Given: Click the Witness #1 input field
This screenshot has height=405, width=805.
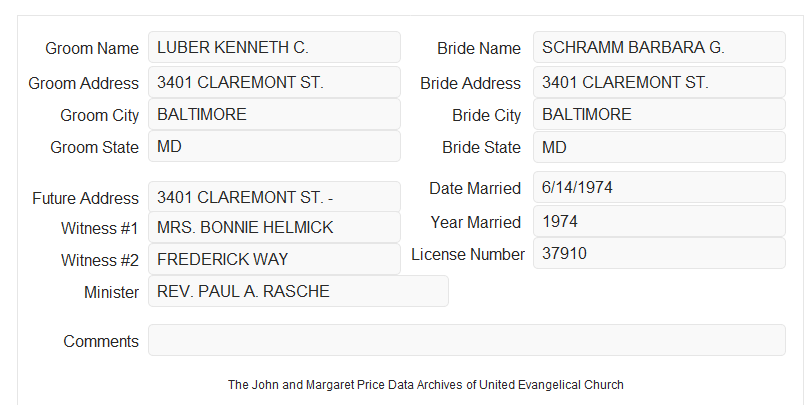Looking at the screenshot, I should (274, 227).
